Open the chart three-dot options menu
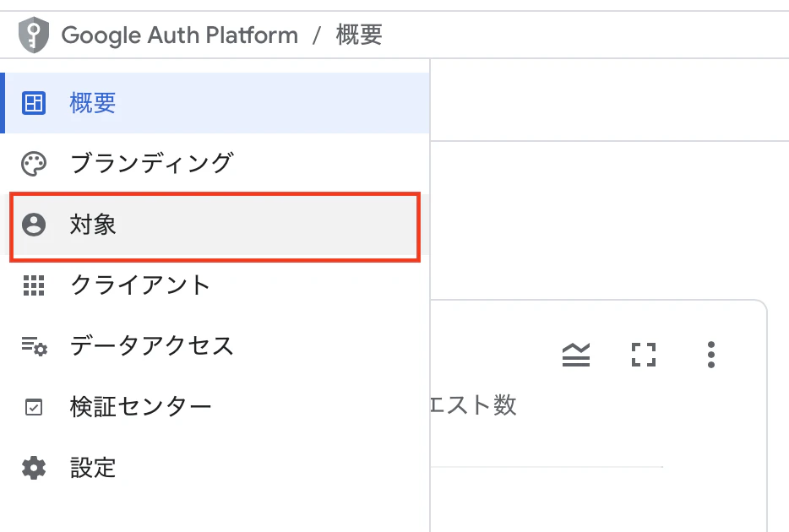 [711, 355]
